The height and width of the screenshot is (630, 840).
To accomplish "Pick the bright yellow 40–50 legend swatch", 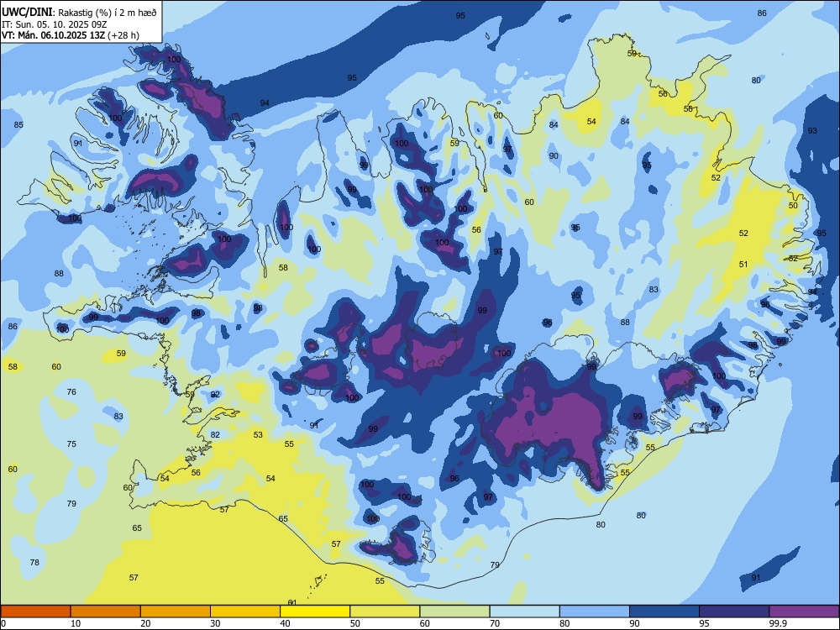I will [x=315, y=612].
